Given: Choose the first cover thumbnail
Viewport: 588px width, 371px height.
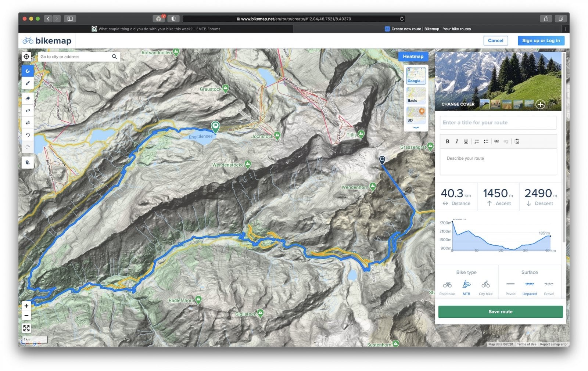Looking at the screenshot, I should (484, 104).
